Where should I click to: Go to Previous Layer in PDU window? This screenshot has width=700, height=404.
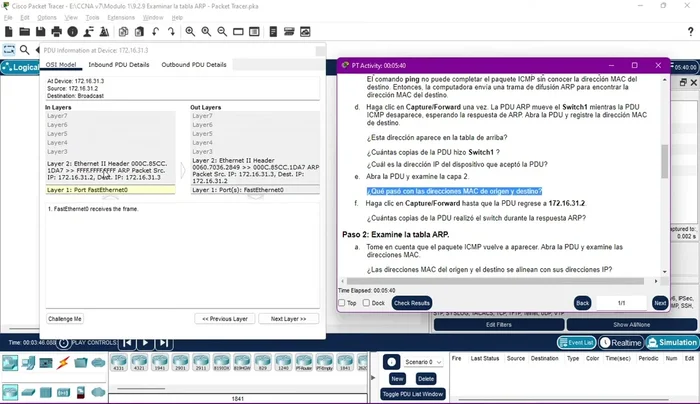point(225,319)
